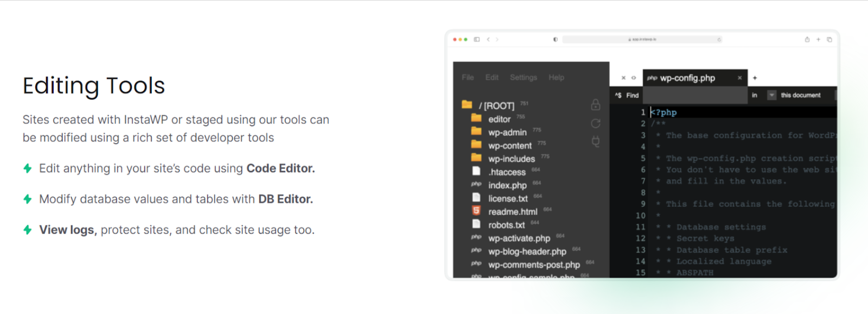Open readme.html in the file tree
The height and width of the screenshot is (314, 868).
[x=513, y=212]
